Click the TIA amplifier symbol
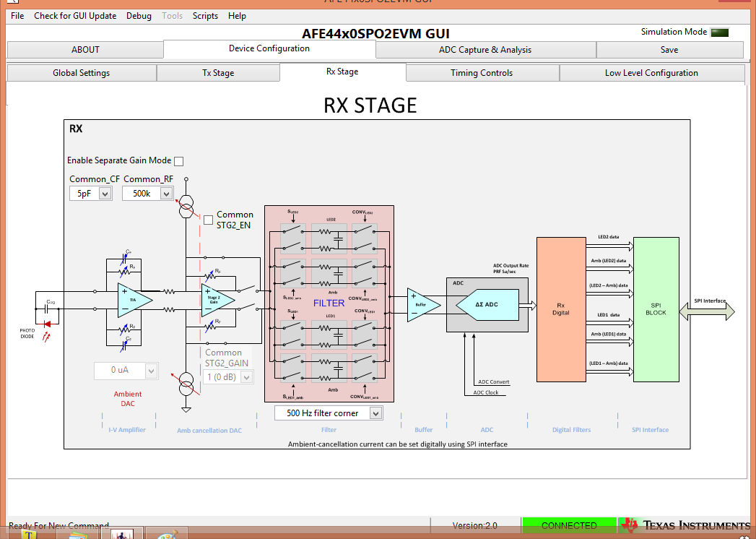 (135, 300)
